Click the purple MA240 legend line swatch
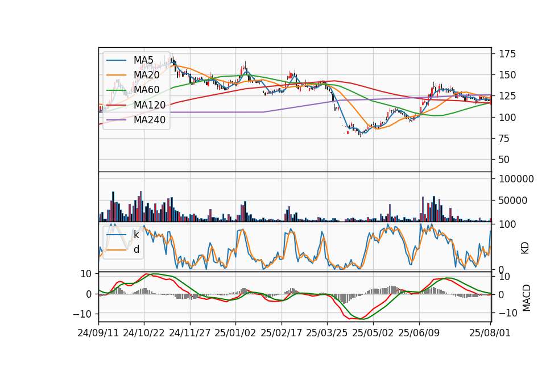 (116, 120)
